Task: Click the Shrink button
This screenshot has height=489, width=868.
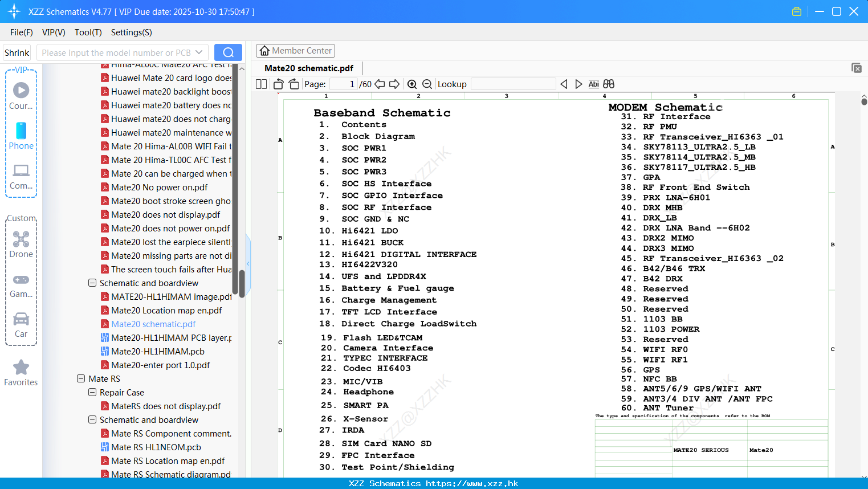Action: (17, 52)
